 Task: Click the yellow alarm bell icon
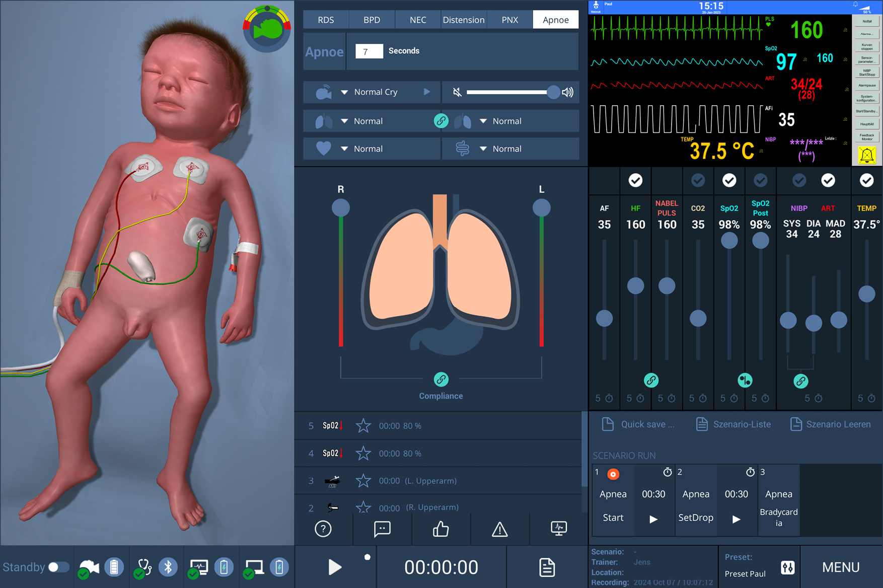[866, 156]
